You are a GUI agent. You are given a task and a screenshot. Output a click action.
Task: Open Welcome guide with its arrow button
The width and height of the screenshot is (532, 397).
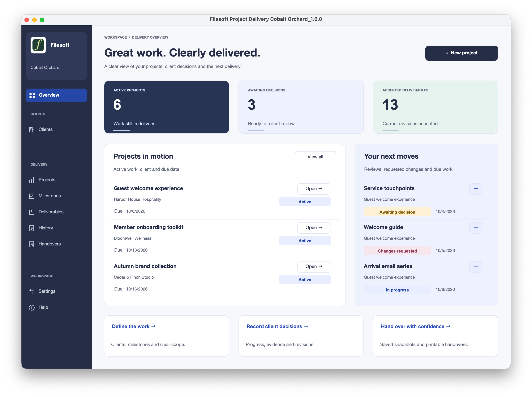tap(475, 228)
